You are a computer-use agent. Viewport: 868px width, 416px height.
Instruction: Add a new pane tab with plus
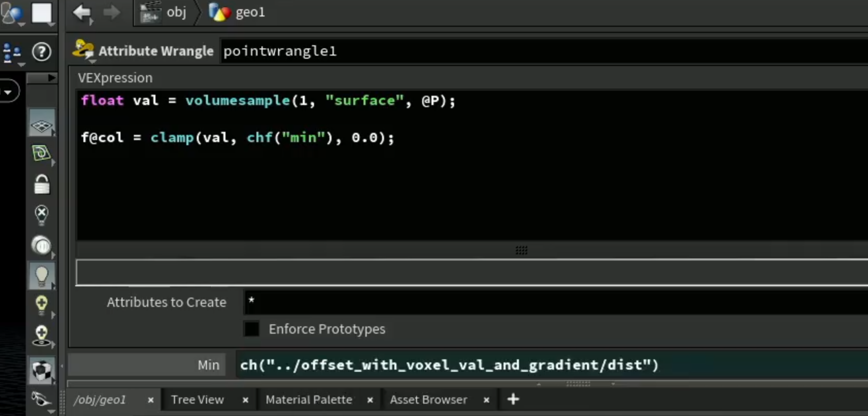tap(513, 399)
